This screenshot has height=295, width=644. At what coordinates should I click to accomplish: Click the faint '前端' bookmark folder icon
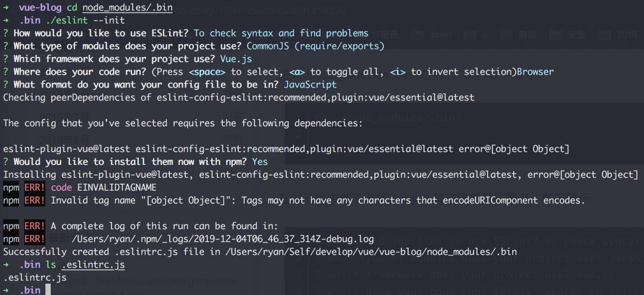506,34
